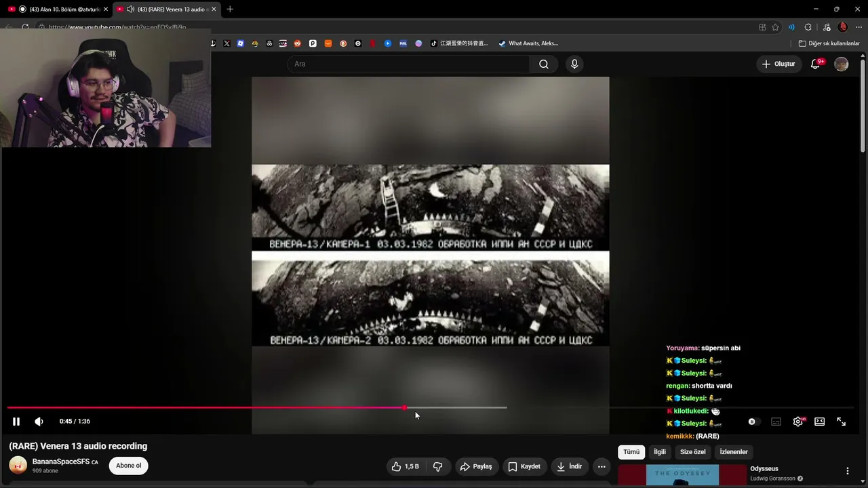This screenshot has height=488, width=868.
Task: Open the more actions ellipsis under video
Action: 601,466
